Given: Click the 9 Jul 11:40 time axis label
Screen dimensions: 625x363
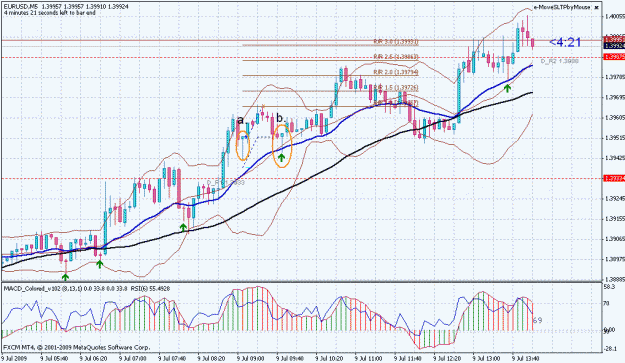Looking at the screenshot, I should click(409, 359).
